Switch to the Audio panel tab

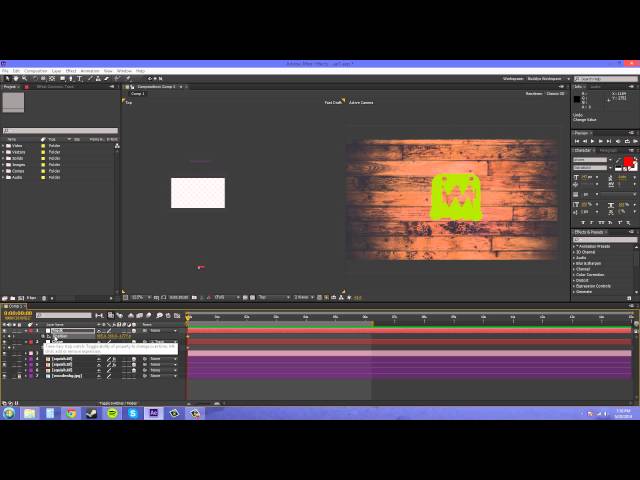click(596, 87)
